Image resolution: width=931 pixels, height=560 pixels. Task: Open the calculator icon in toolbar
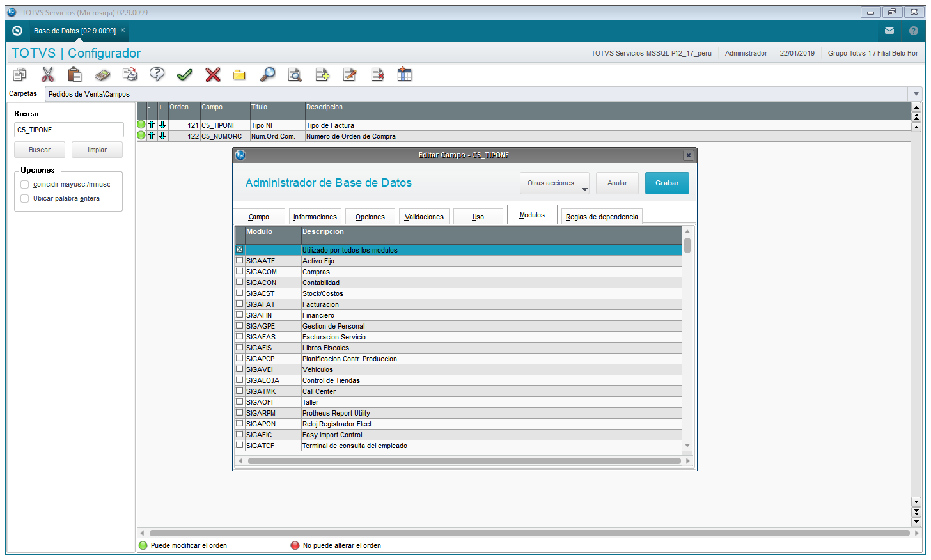(x=102, y=75)
